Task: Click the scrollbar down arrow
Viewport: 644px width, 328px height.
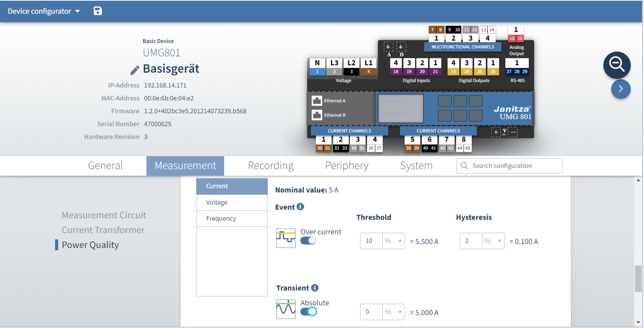Action: 638,322
